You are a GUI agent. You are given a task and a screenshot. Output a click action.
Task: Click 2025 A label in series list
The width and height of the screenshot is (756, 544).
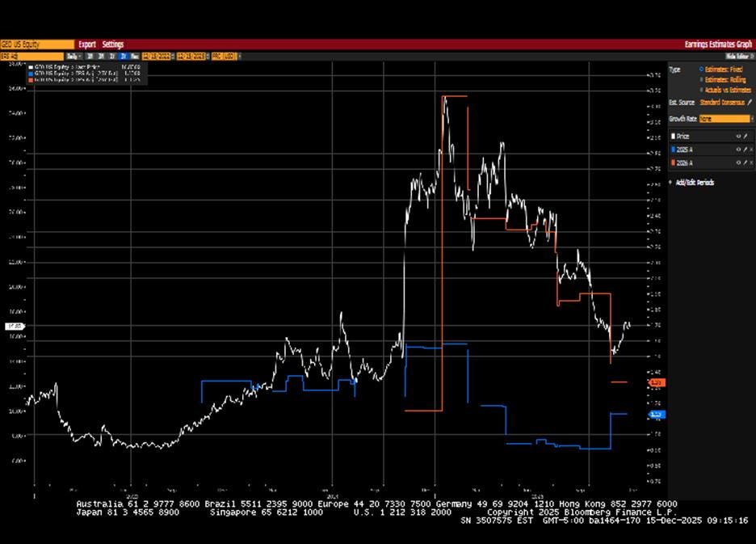pos(684,150)
